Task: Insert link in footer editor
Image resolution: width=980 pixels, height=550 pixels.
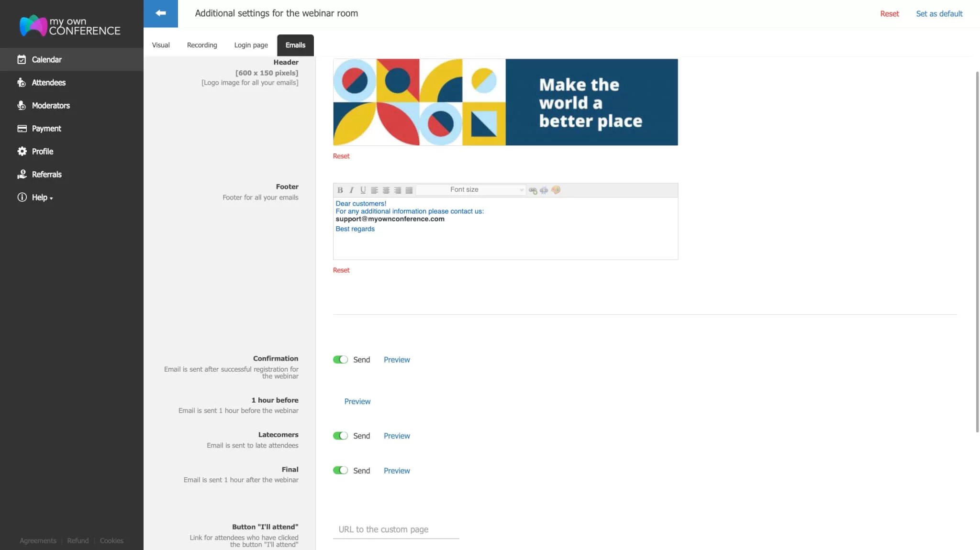Action: click(x=533, y=190)
